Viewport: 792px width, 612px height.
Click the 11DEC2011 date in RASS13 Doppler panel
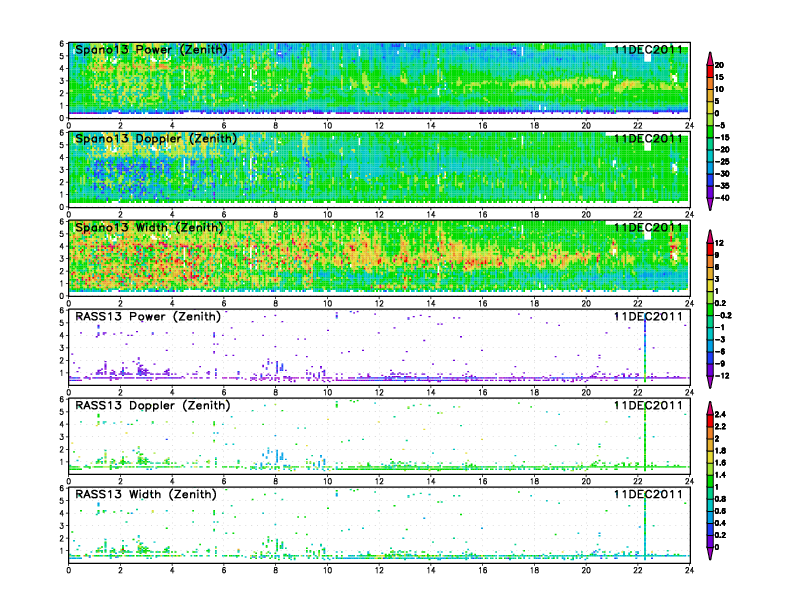[x=648, y=405]
